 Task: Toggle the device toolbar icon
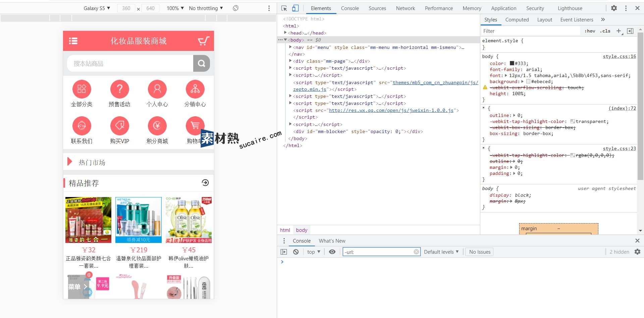pyautogui.click(x=295, y=8)
